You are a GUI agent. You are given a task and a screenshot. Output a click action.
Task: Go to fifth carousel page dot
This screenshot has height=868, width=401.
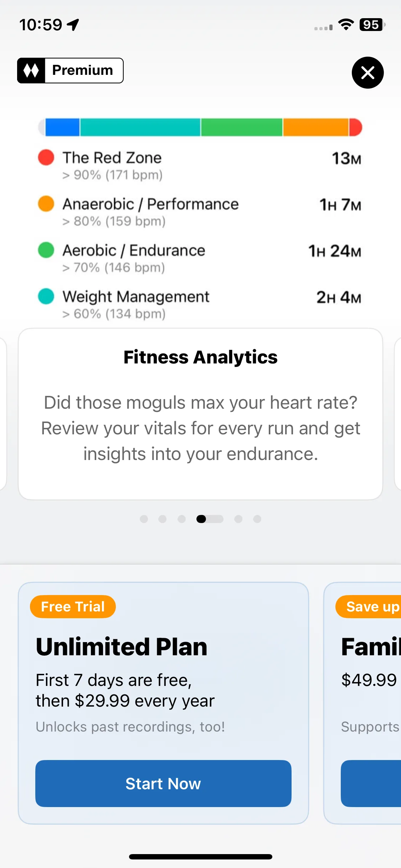(238, 519)
